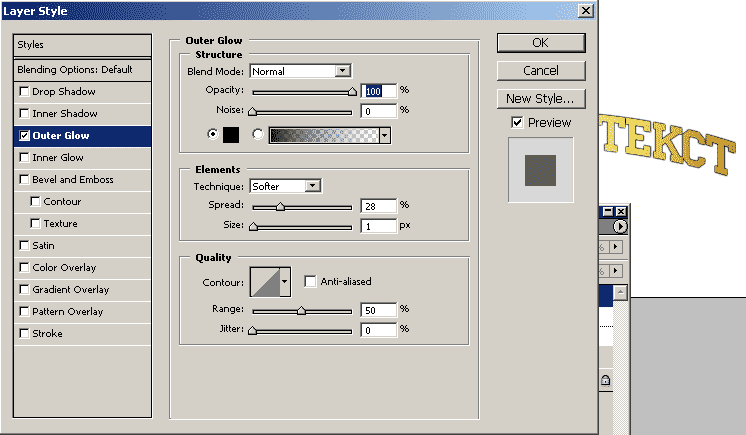Click the Range value field
The width and height of the screenshot is (746, 435).
(x=379, y=310)
